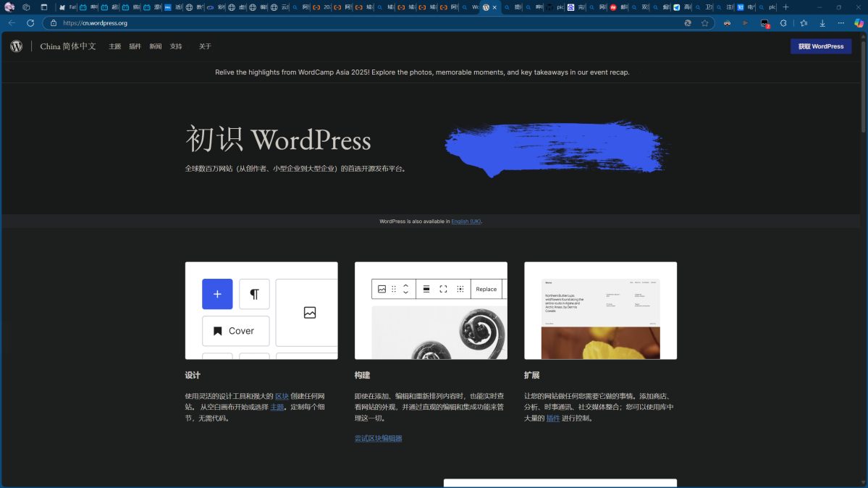This screenshot has height=488, width=868.
Task: Open the tab actions menu icon
Action: pos(43,7)
